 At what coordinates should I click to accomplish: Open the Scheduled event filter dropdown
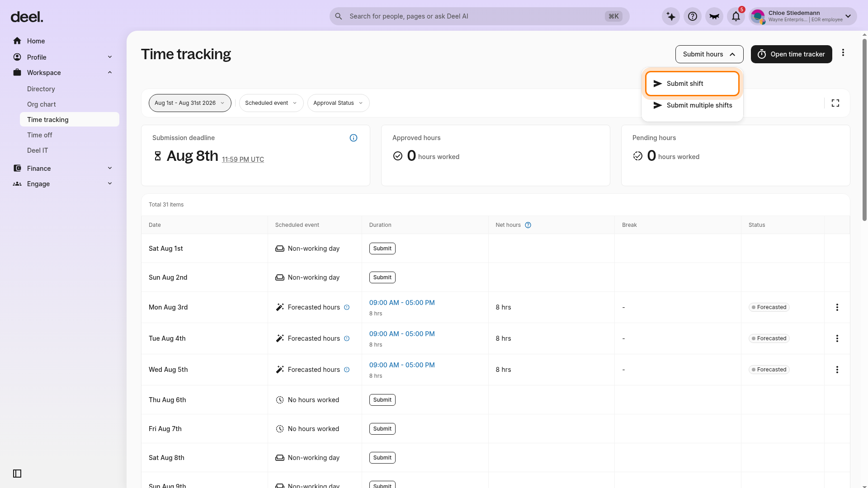tap(271, 103)
